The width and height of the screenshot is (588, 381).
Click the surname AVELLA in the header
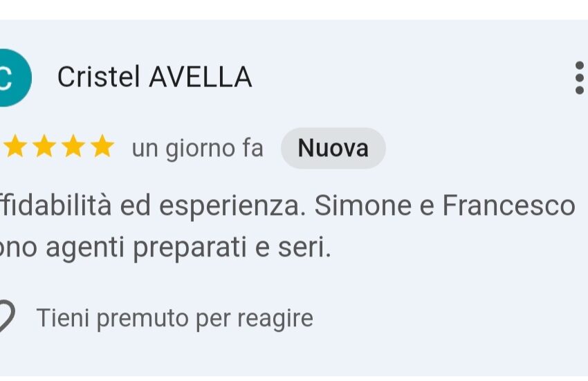[201, 77]
